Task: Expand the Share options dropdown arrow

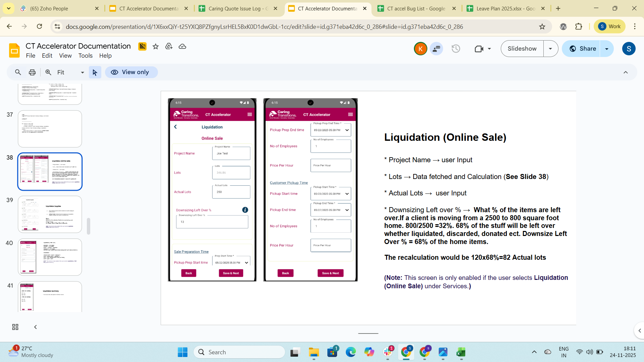Action: tap(606, 49)
